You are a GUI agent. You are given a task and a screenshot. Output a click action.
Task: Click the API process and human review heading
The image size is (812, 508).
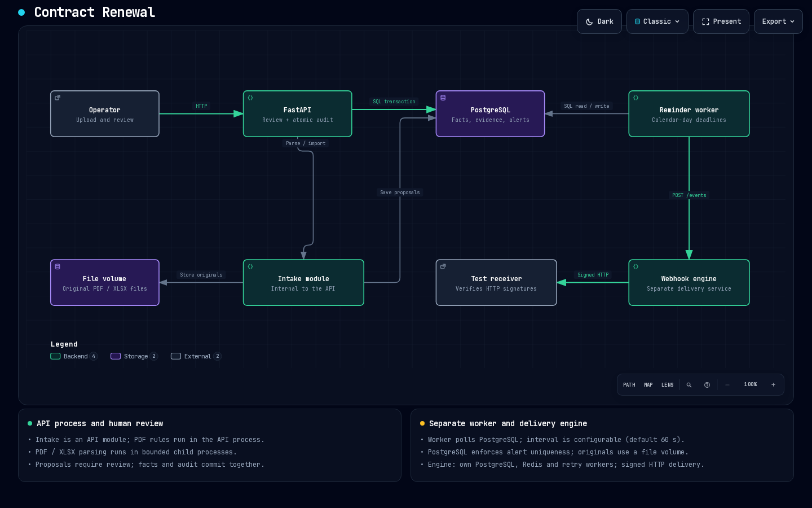pyautogui.click(x=100, y=423)
